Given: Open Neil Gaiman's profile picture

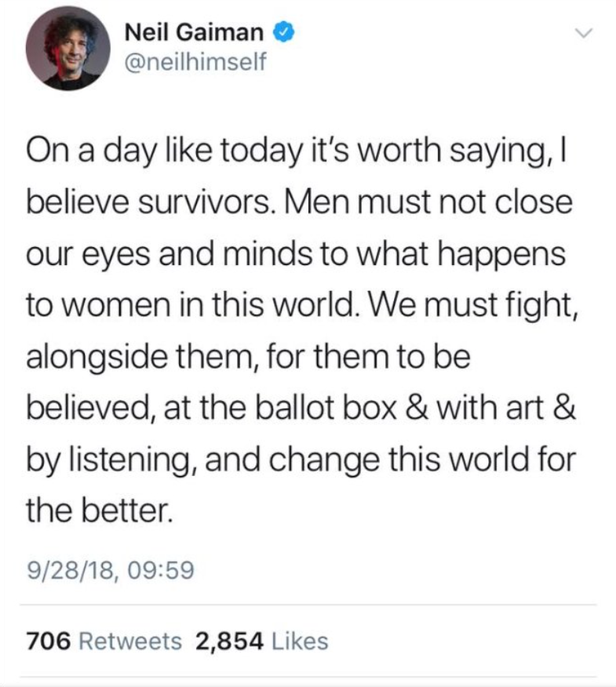Looking at the screenshot, I should coord(68,48).
